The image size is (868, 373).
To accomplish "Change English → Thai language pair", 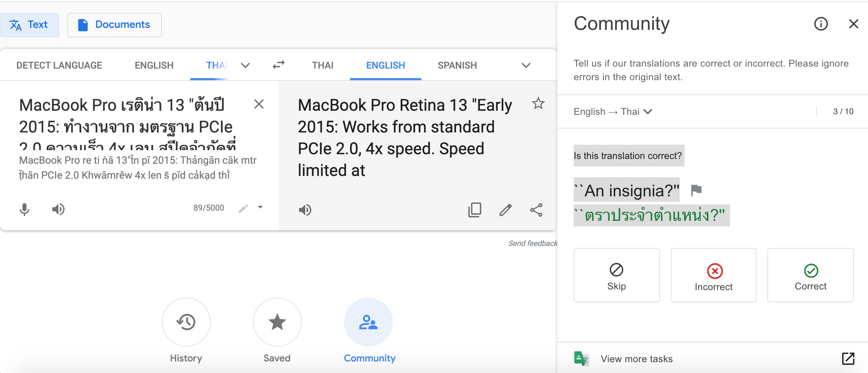I will pos(613,111).
